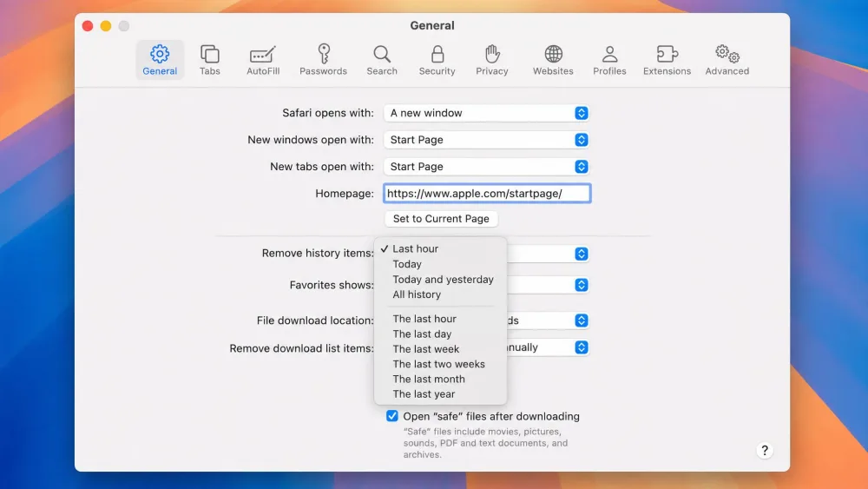Open the Favorites shows dropdown arrows

pyautogui.click(x=582, y=285)
